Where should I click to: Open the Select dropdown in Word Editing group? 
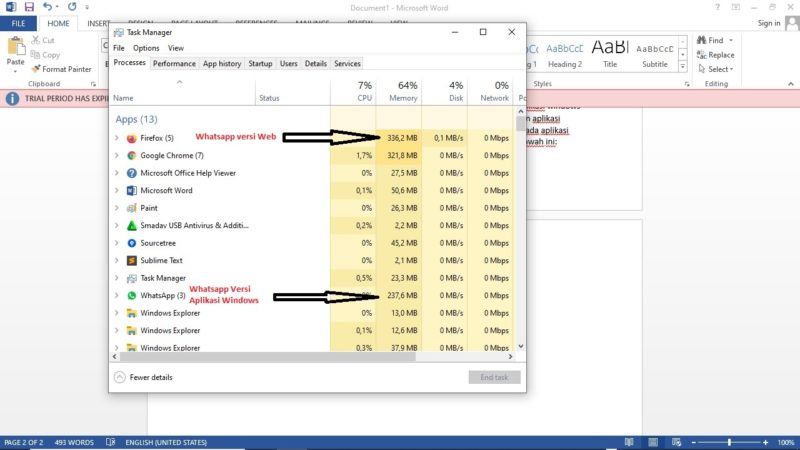(x=716, y=69)
